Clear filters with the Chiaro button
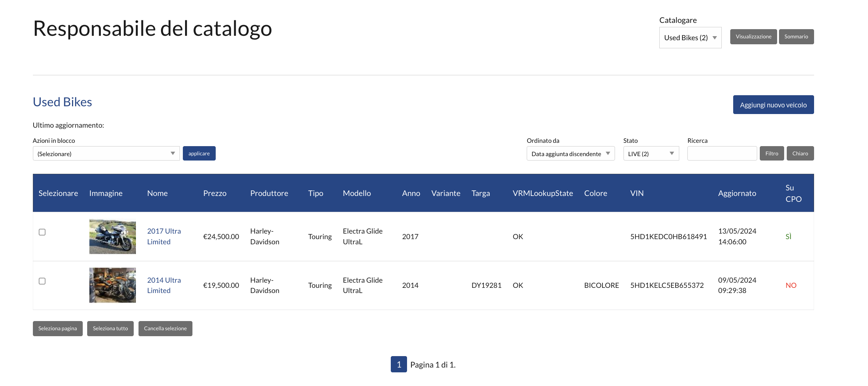The height and width of the screenshot is (386, 868). [800, 154]
